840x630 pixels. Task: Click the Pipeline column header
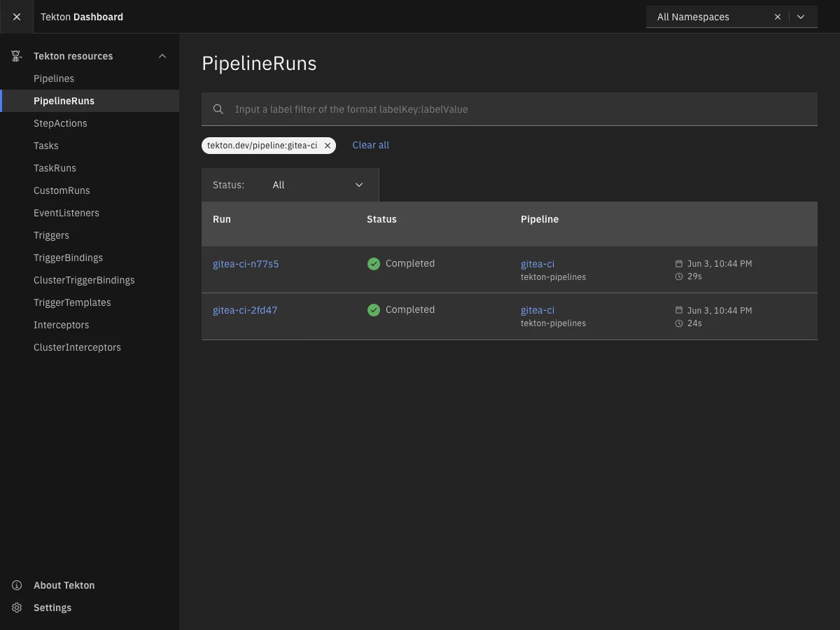coord(540,219)
